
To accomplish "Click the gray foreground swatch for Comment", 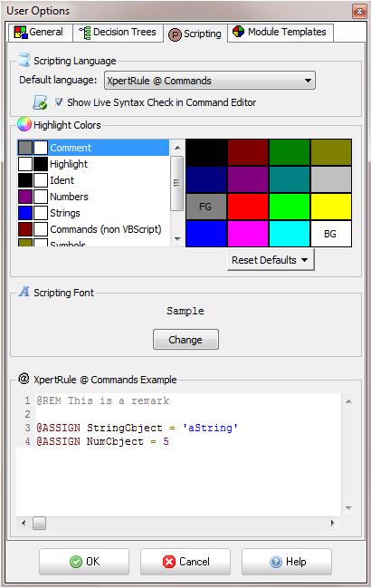I will (x=25, y=148).
